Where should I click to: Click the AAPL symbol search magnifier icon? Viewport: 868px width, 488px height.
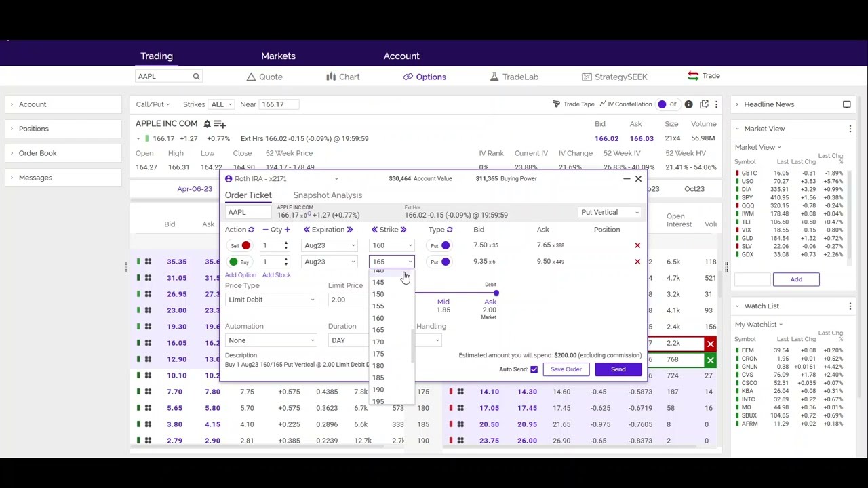coord(196,77)
